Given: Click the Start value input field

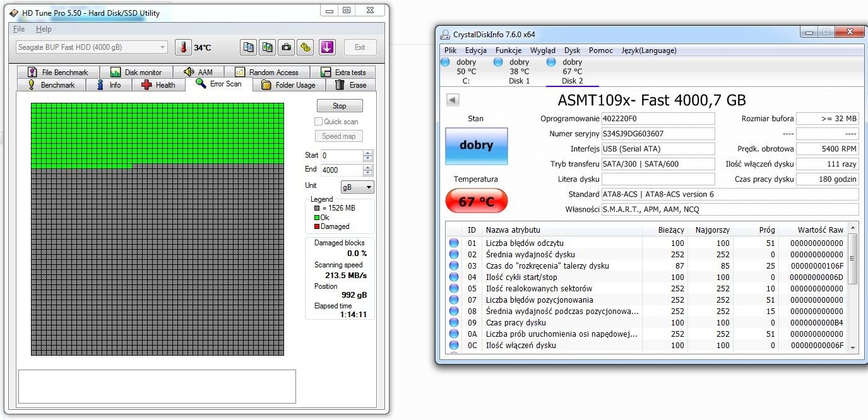Looking at the screenshot, I should [x=342, y=155].
